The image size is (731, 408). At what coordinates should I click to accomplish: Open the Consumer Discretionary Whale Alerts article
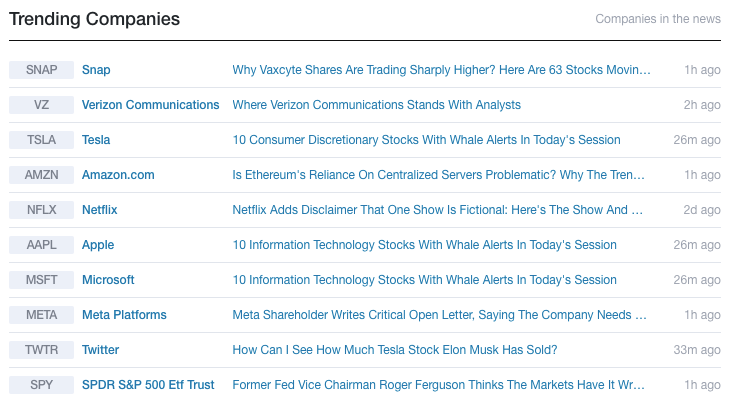coord(427,140)
